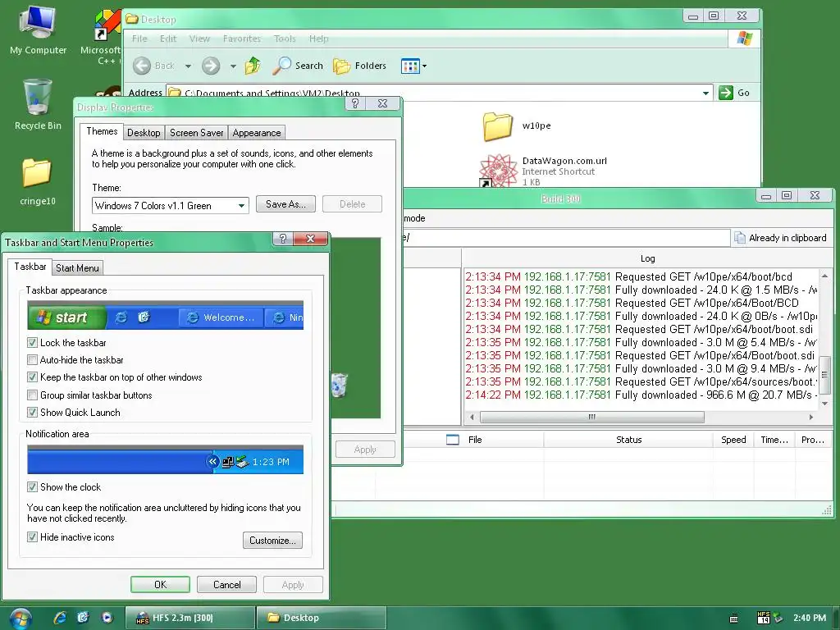Switch to the Appearance tab
840x630 pixels.
(257, 133)
